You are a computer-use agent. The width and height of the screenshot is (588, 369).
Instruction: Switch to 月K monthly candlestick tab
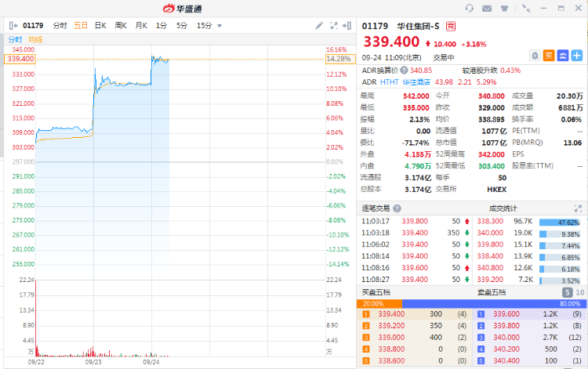pos(141,26)
